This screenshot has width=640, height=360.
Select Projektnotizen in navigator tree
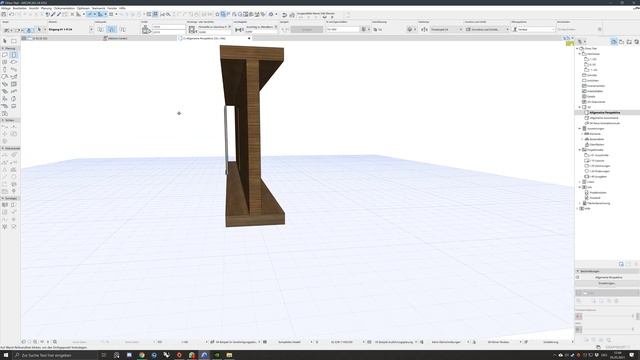[x=598, y=192]
